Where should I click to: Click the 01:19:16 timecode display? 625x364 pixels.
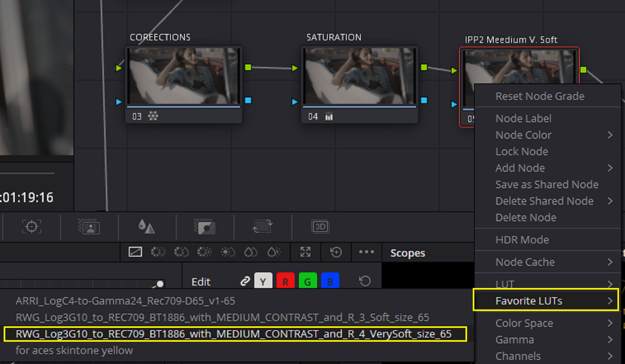(27, 198)
